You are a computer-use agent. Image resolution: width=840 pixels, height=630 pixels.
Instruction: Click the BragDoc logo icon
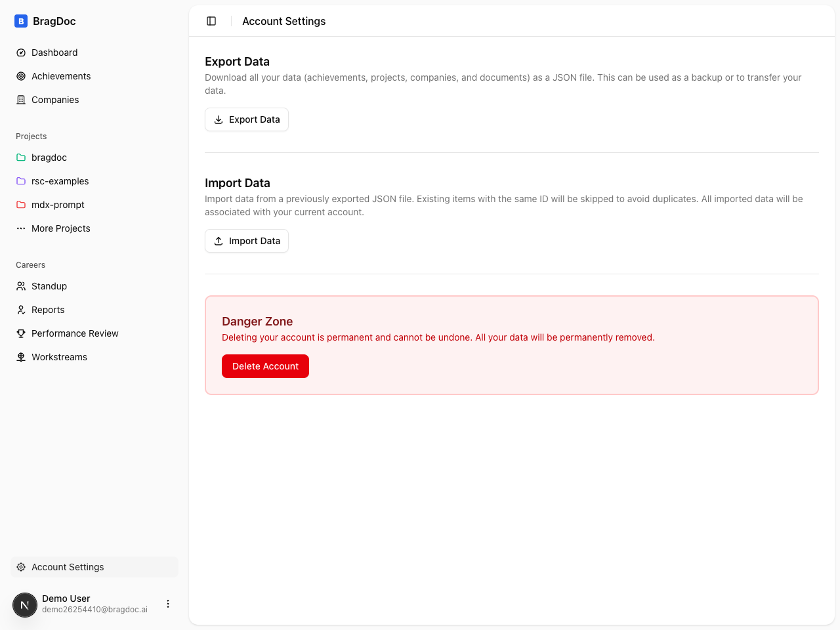tap(21, 20)
